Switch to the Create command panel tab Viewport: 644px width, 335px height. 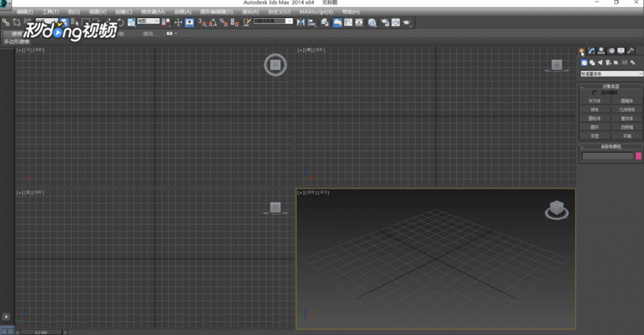click(x=582, y=51)
